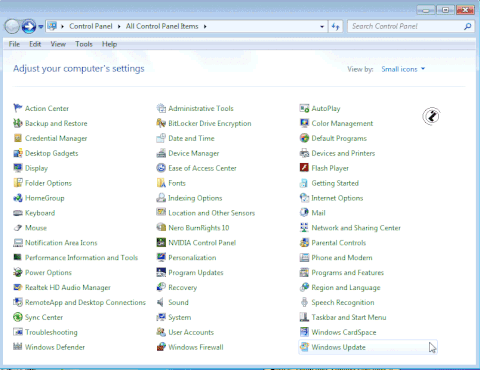
Task: Click the Display monitor icon
Action: [18, 168]
